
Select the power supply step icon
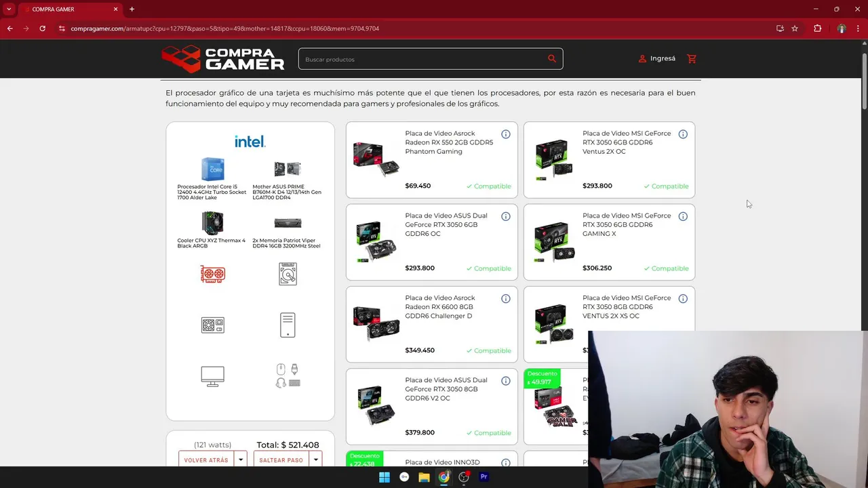213,325
